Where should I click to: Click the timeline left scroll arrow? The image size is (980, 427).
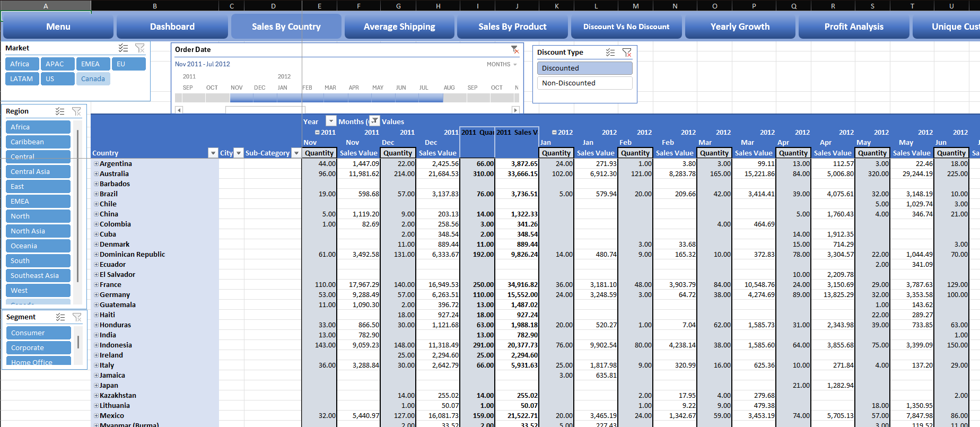pyautogui.click(x=179, y=110)
